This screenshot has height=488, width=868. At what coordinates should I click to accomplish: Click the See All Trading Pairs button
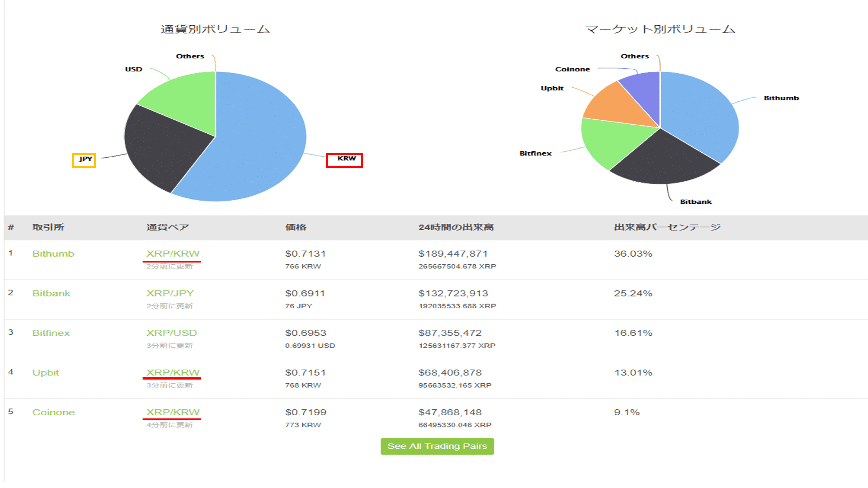(437, 446)
